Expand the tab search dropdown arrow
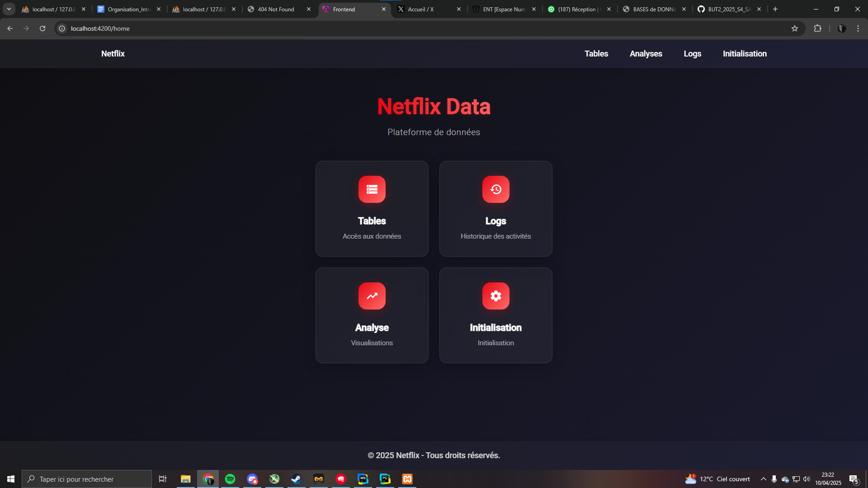 point(9,9)
